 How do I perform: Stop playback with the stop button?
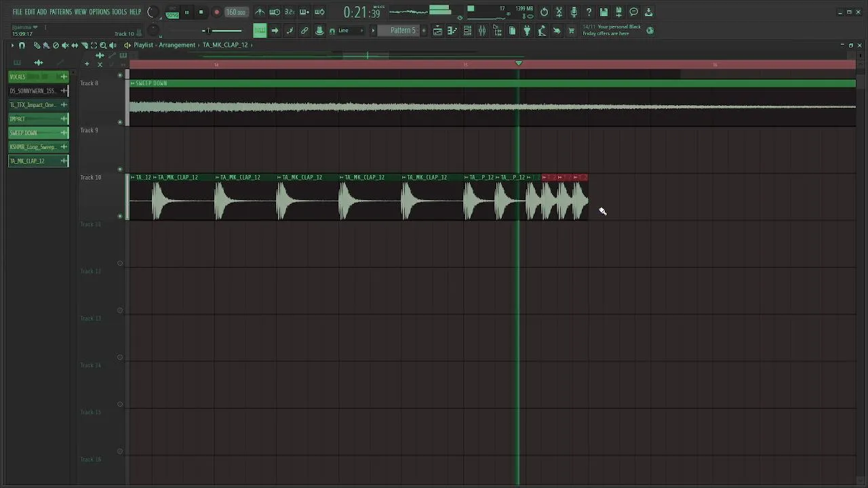[x=201, y=12]
